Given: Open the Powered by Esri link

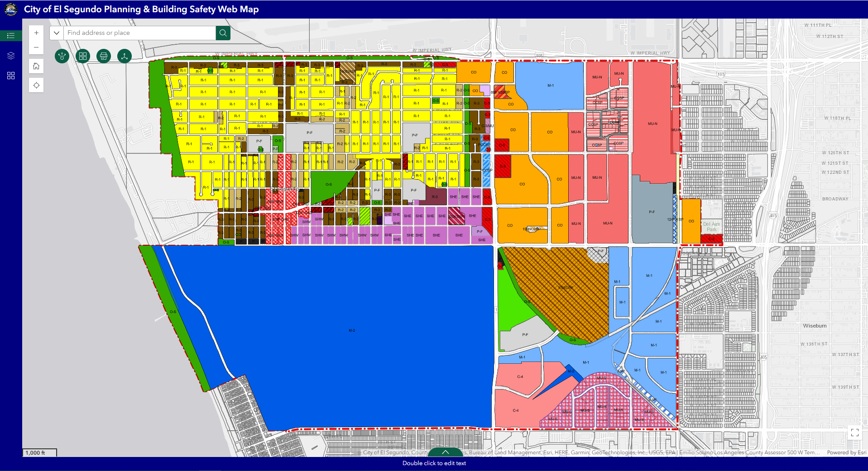Looking at the screenshot, I should point(846,452).
